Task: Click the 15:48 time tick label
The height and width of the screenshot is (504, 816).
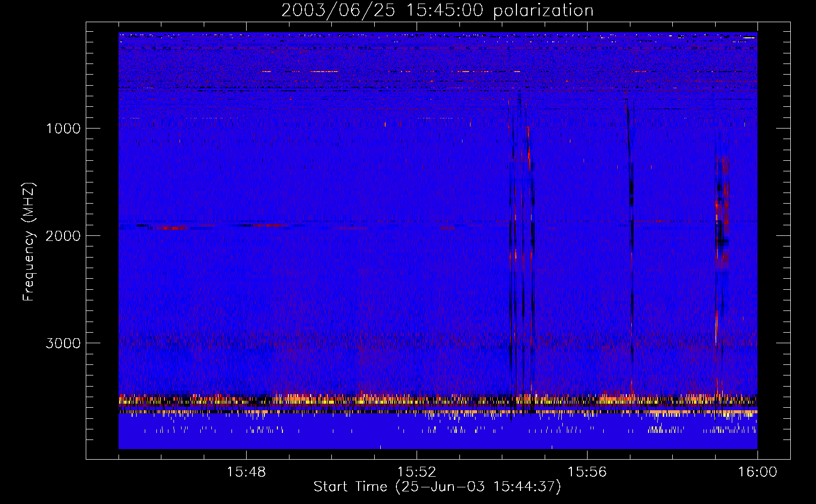Action: click(x=246, y=472)
